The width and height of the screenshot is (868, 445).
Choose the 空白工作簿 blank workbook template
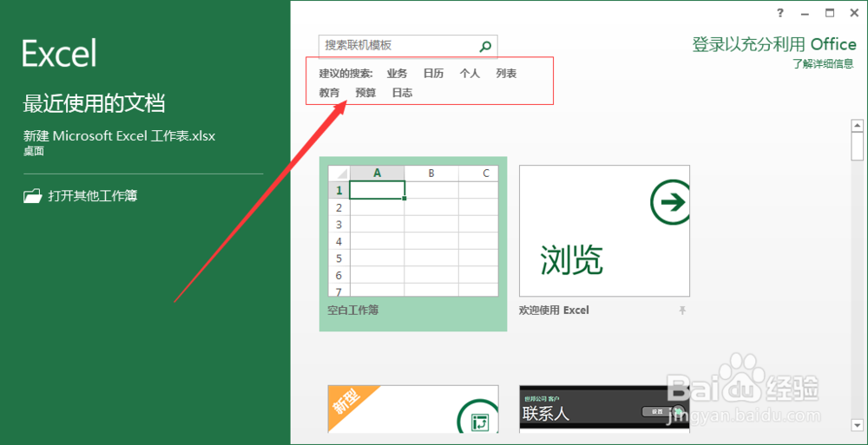point(413,244)
